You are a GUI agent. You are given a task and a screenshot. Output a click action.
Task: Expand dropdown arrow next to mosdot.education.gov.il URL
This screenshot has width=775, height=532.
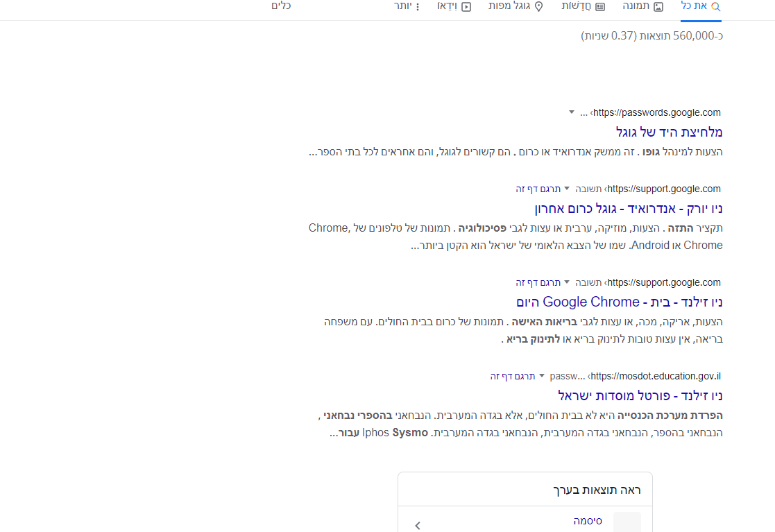click(x=542, y=376)
